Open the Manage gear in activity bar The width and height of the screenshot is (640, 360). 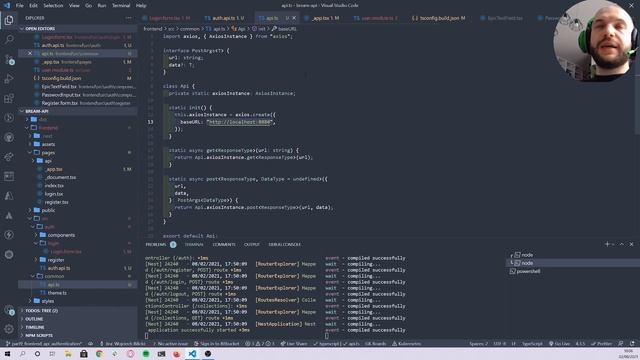tap(9, 329)
